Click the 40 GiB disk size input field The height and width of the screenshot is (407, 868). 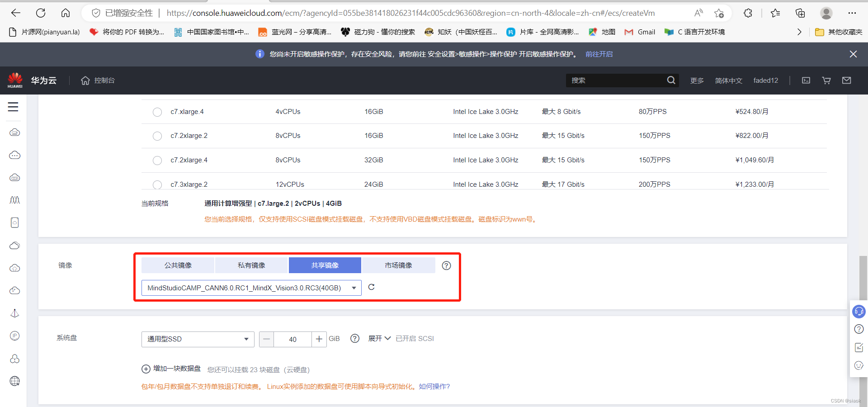[x=293, y=339]
